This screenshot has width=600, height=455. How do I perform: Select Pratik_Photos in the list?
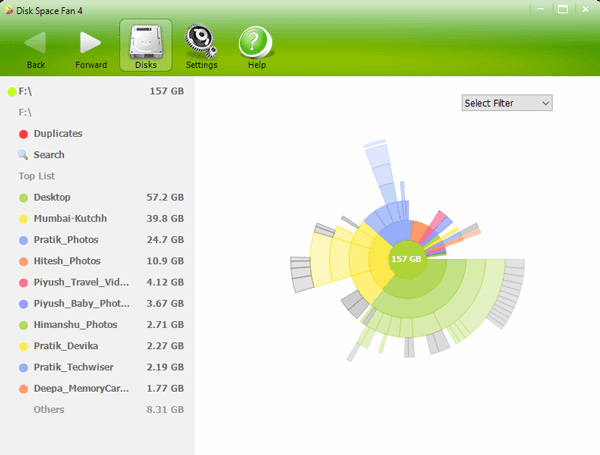coord(68,240)
